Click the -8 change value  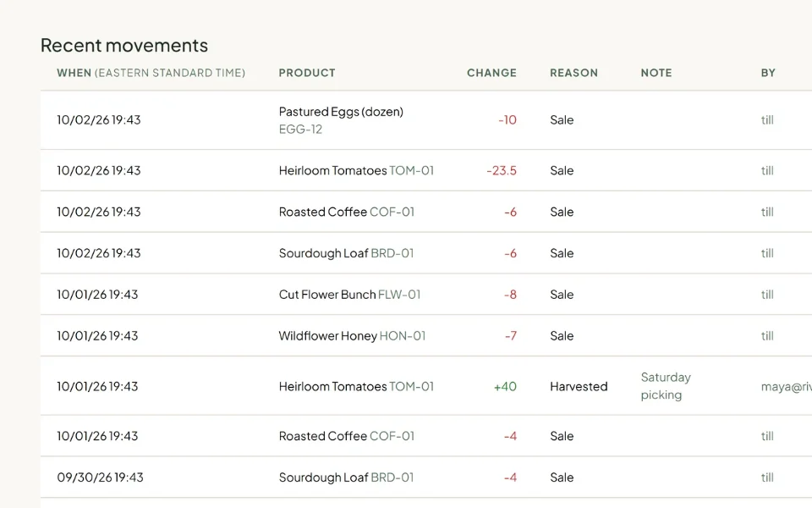(x=510, y=295)
